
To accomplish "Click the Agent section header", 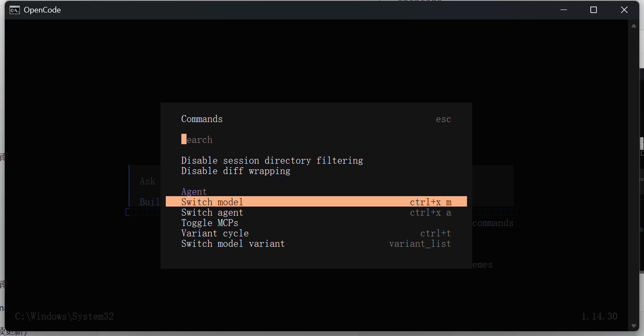I will tap(194, 191).
